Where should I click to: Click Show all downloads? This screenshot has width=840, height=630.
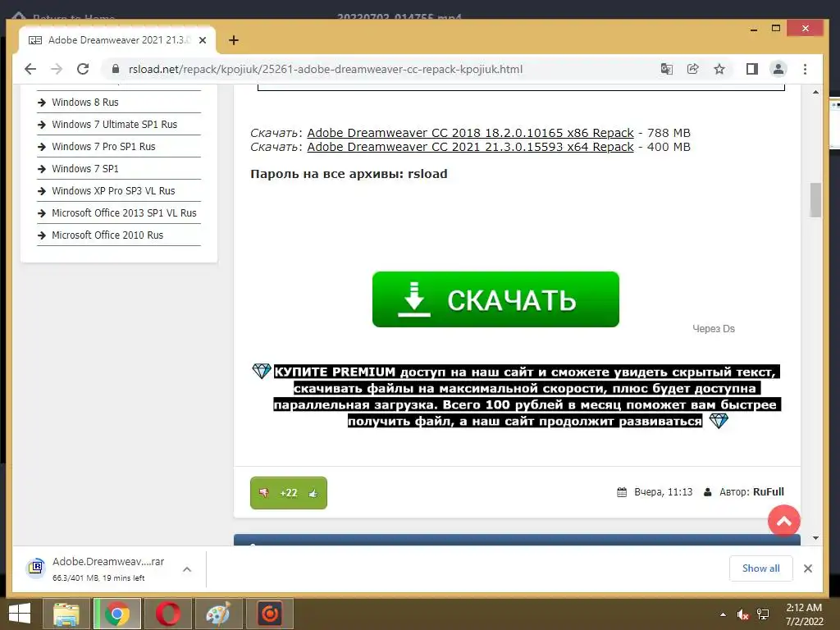click(760, 568)
